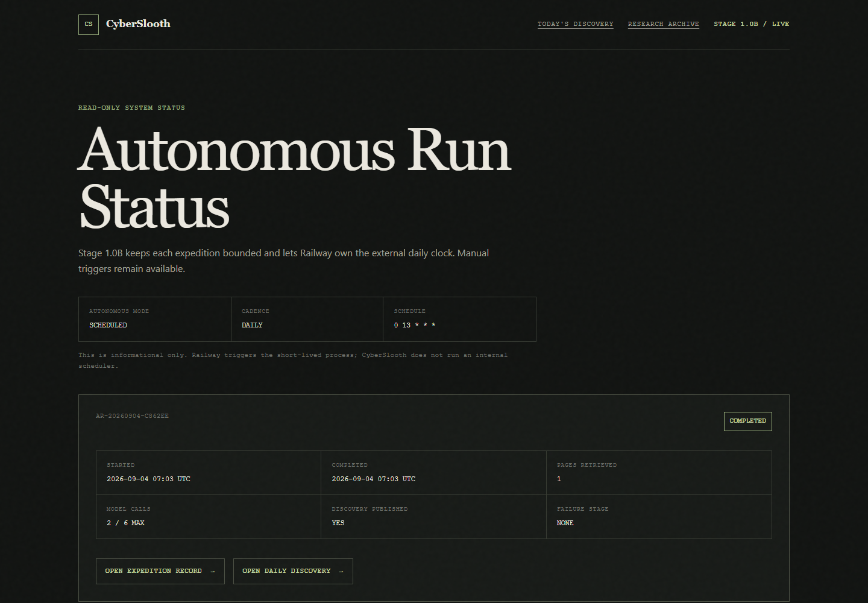The height and width of the screenshot is (603, 868).
Task: Select the Model Calls value 2 / 6 MAX
Action: coord(125,523)
